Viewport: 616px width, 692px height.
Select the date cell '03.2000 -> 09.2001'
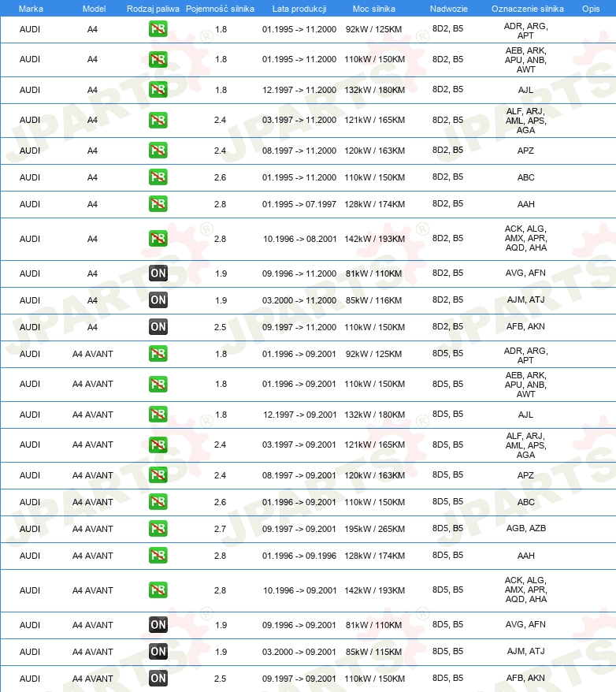[x=299, y=652]
